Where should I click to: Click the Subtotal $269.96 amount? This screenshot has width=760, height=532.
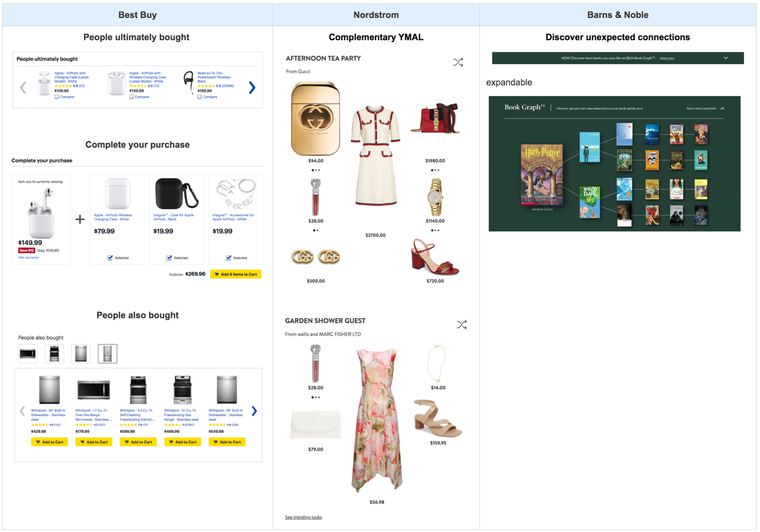tap(195, 274)
